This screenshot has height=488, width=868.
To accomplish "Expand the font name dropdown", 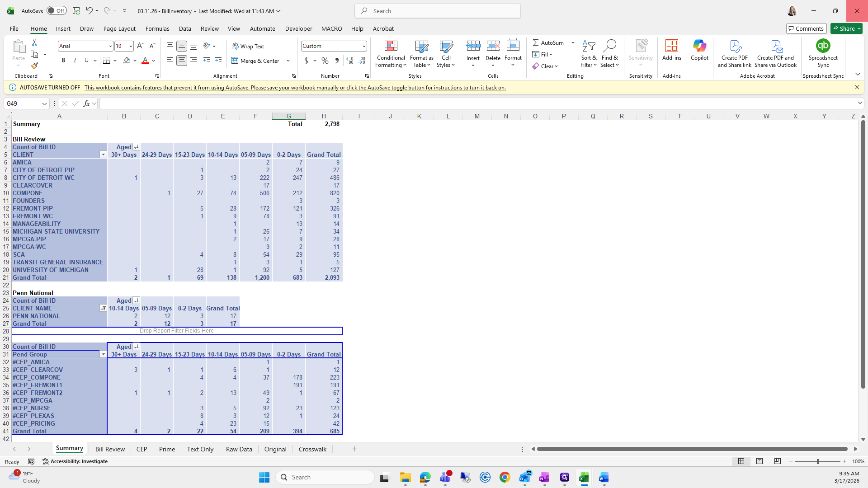I will [x=110, y=46].
